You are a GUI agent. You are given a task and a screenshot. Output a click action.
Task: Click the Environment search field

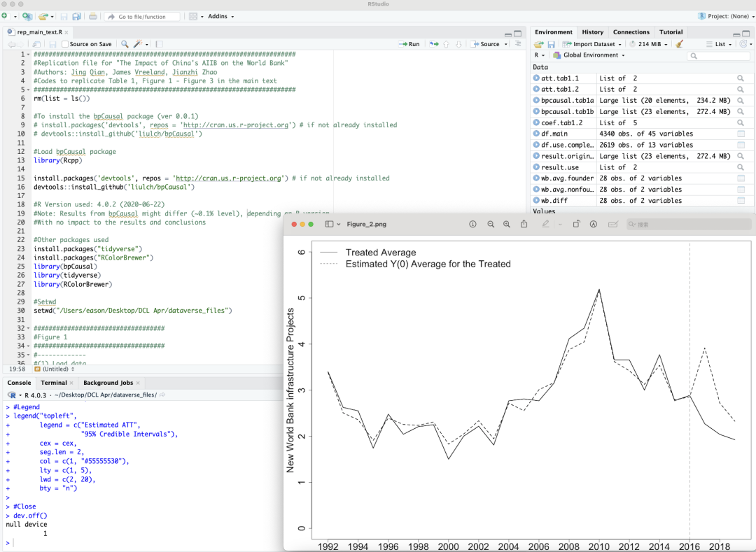718,56
